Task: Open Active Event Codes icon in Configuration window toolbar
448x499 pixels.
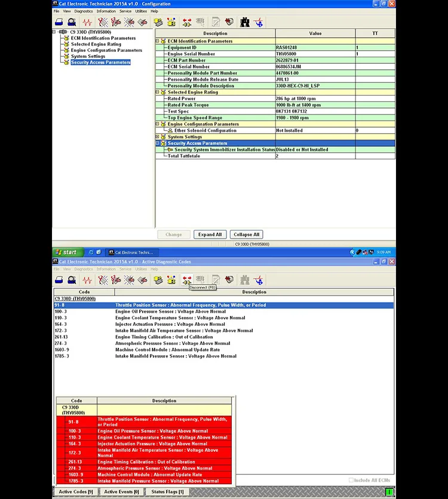Action: [x=129, y=22]
